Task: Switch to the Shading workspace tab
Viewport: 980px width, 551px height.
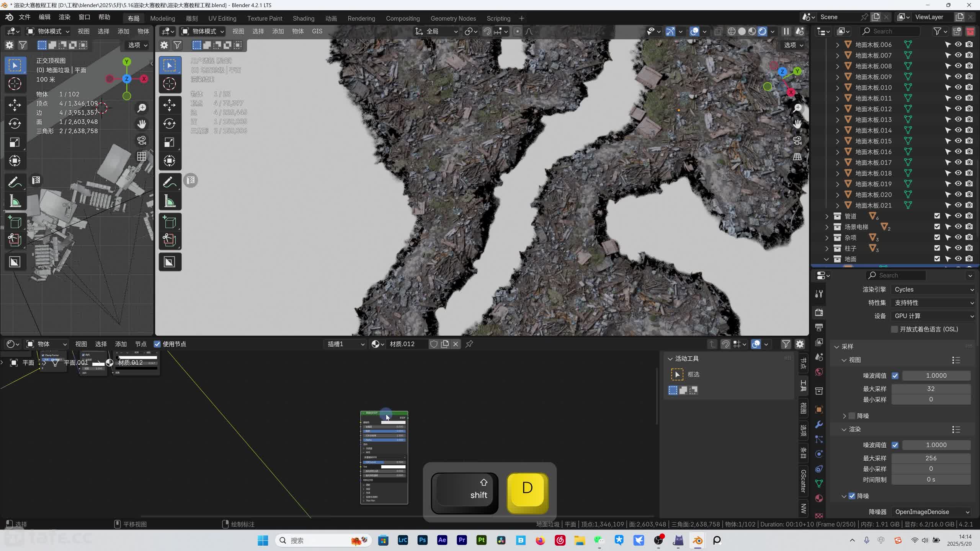Action: [x=303, y=18]
